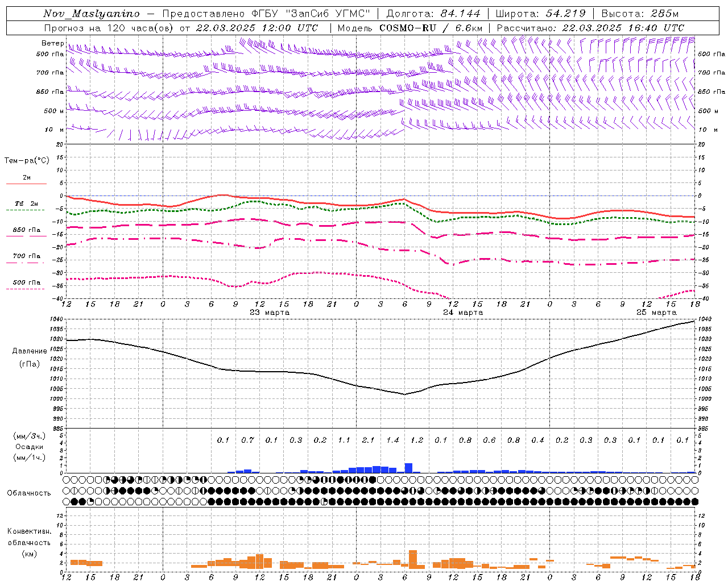The height and width of the screenshot is (582, 728).
Task: Click the 'Облачность' cloud cover label
Action: [29, 493]
